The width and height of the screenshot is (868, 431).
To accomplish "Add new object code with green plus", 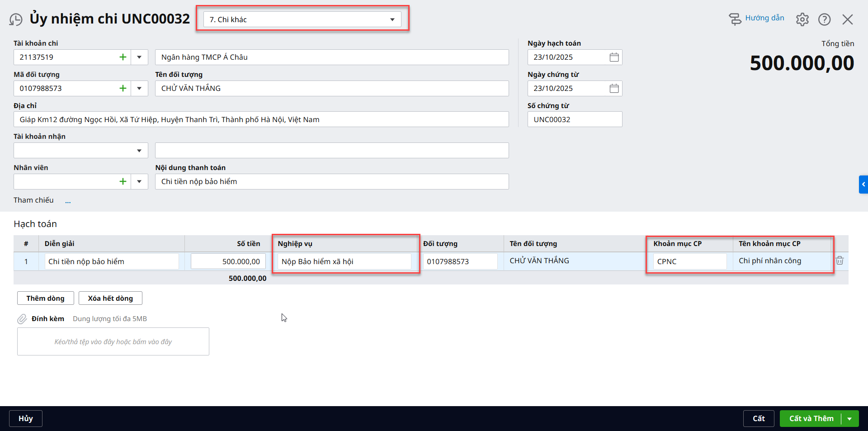I will (x=123, y=88).
